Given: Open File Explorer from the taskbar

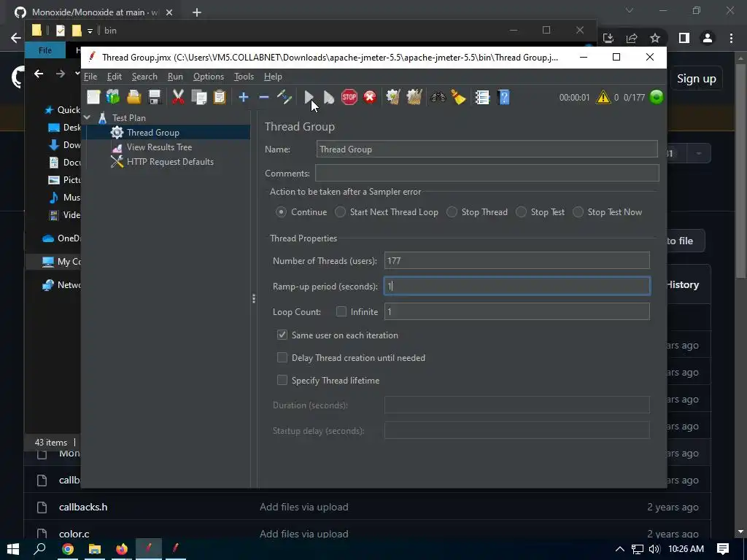Looking at the screenshot, I should coord(95,549).
